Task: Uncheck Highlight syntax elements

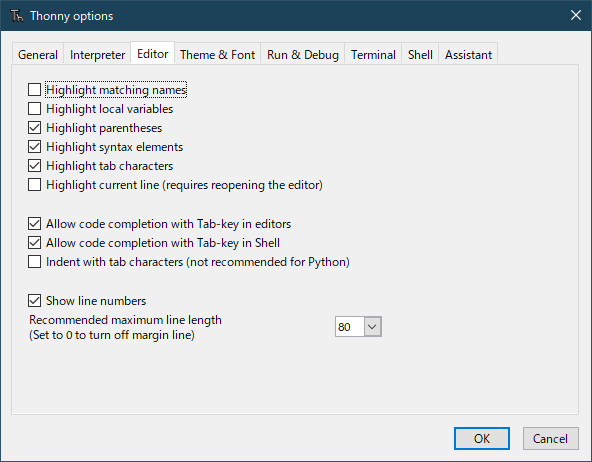Action: coord(34,147)
